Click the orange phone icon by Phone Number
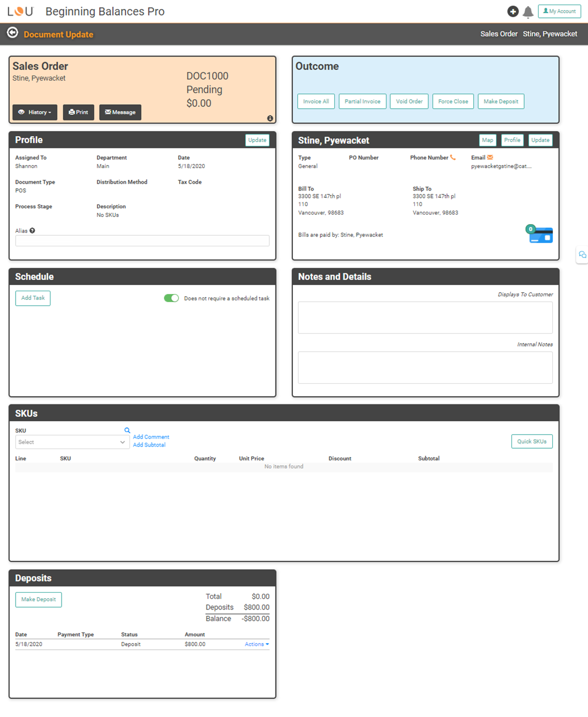This screenshot has height=717, width=588. (x=453, y=157)
